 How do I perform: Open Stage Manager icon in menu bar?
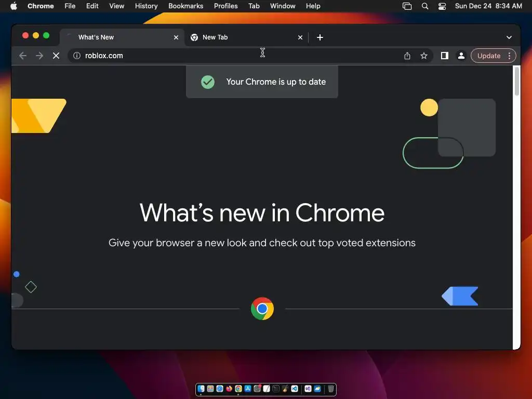(407, 6)
